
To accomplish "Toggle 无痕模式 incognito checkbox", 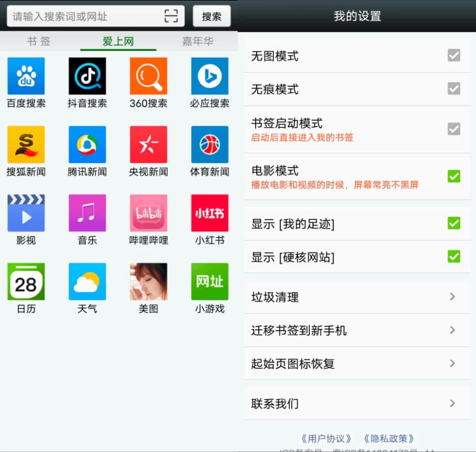I will [x=453, y=89].
